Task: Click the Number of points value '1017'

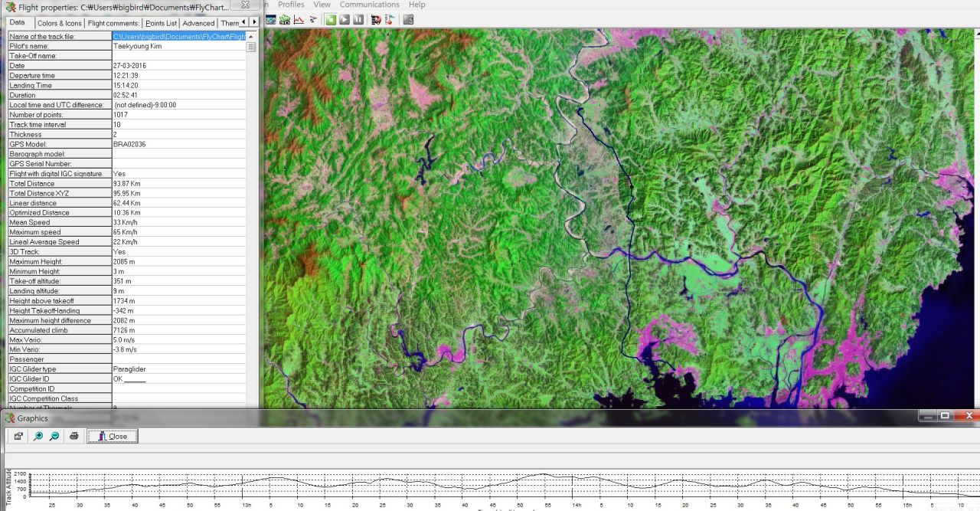Action: pyautogui.click(x=179, y=115)
